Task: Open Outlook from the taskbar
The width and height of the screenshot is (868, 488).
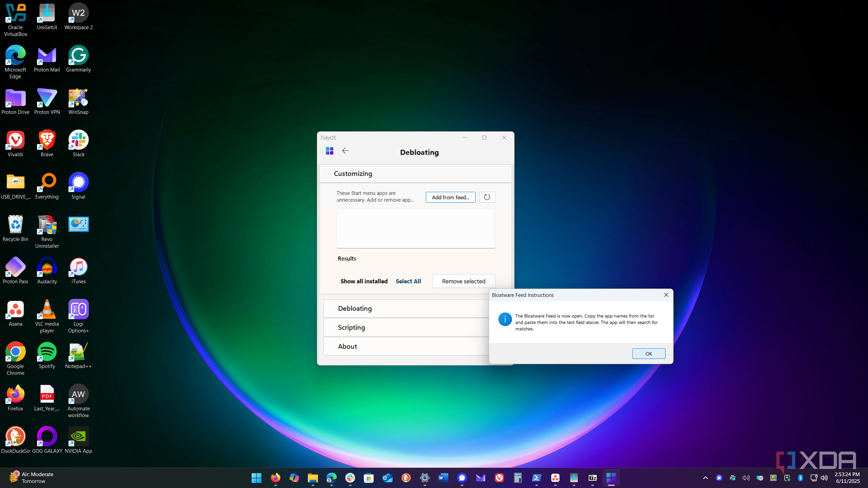Action: click(387, 478)
